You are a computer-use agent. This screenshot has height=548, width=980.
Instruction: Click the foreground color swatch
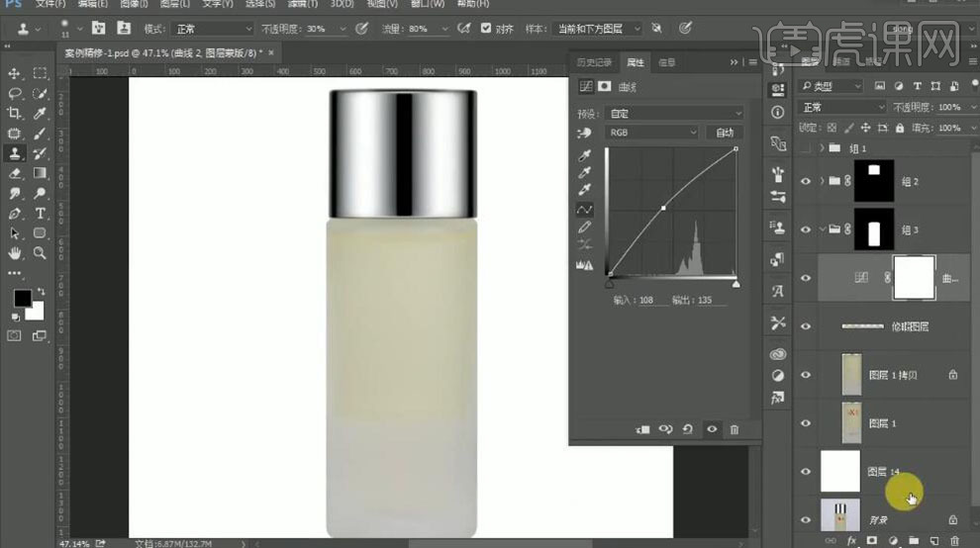pos(22,298)
